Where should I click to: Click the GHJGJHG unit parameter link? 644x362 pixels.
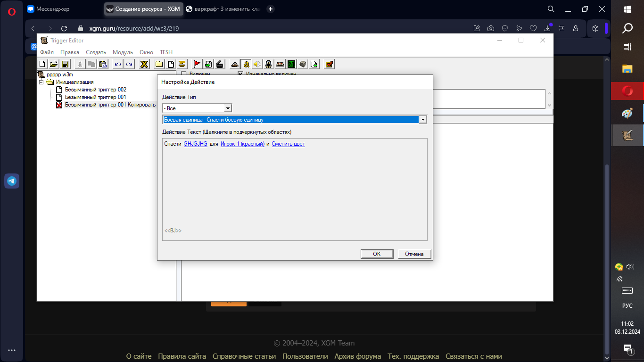click(x=195, y=144)
